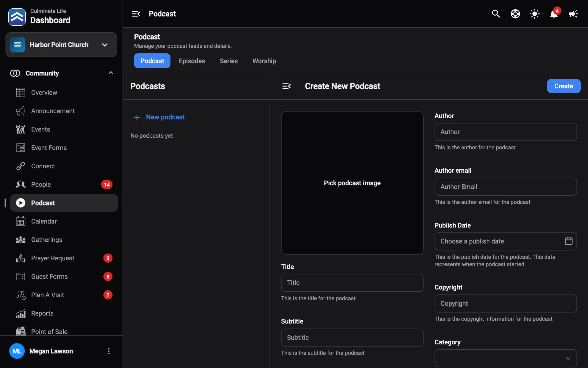
Task: Click the Subtitle input field
Action: coord(352,338)
